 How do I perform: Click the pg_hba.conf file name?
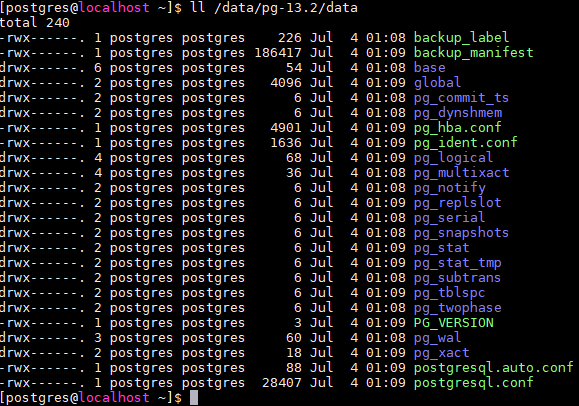tap(458, 128)
